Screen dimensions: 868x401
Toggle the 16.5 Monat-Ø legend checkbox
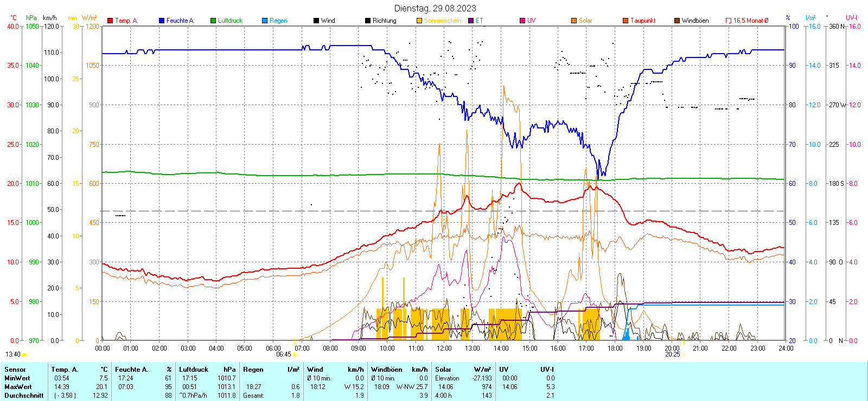point(729,21)
